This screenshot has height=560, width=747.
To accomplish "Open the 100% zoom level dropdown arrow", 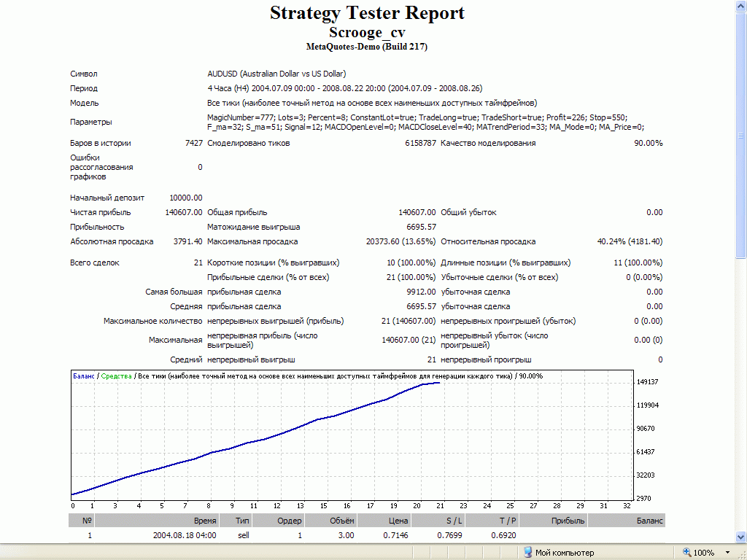I will [x=727, y=553].
